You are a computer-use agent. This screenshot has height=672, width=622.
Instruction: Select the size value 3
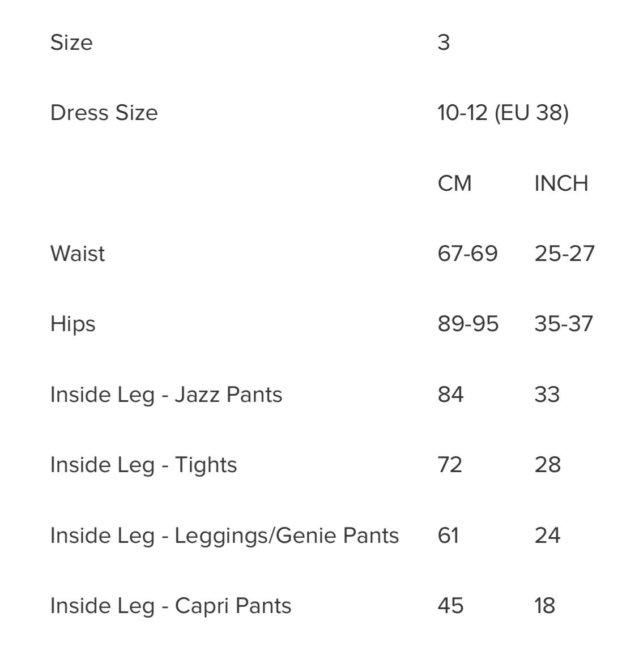(444, 42)
